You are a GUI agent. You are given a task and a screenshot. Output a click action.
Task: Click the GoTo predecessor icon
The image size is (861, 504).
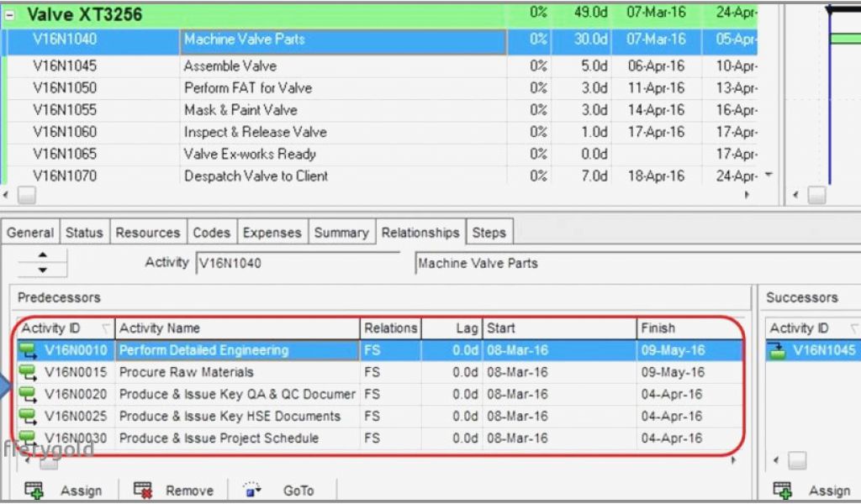(x=253, y=490)
